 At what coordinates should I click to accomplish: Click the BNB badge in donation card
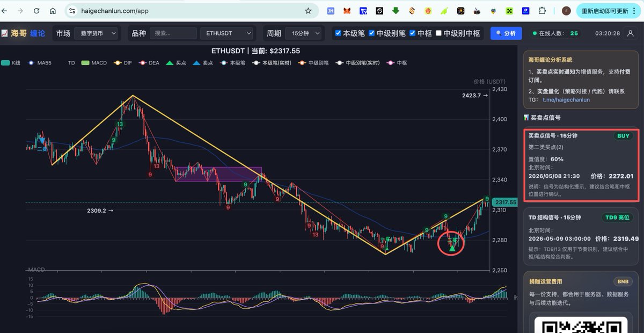(623, 281)
